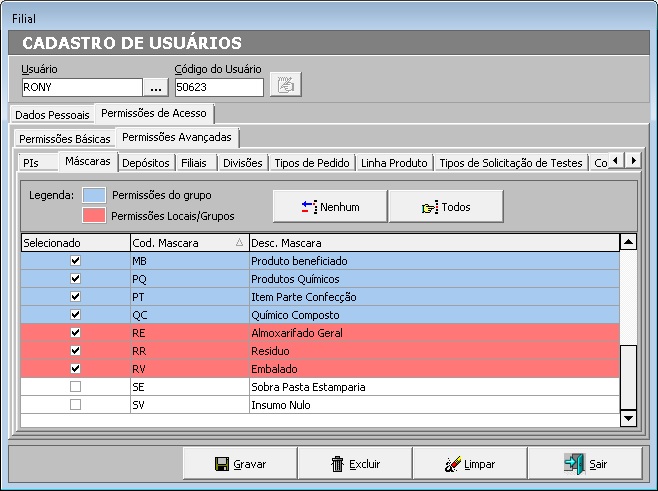Switch to the Dados Pessoais tab
This screenshot has height=491, width=658.
point(52,115)
